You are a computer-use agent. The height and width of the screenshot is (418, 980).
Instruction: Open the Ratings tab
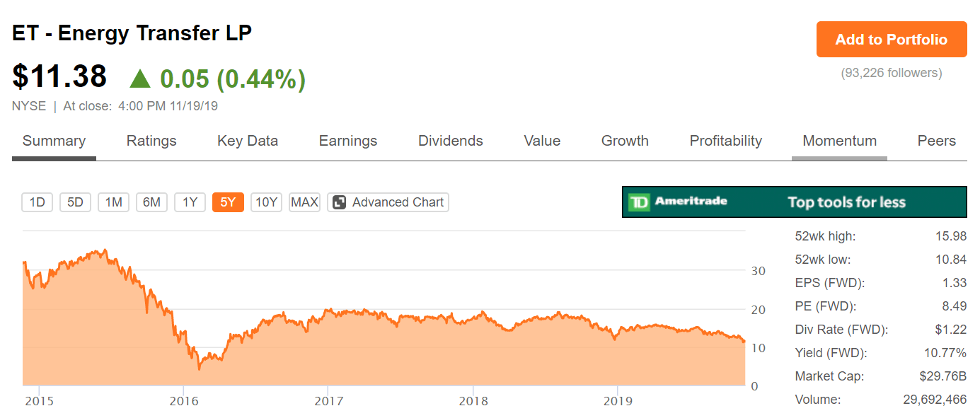(151, 141)
